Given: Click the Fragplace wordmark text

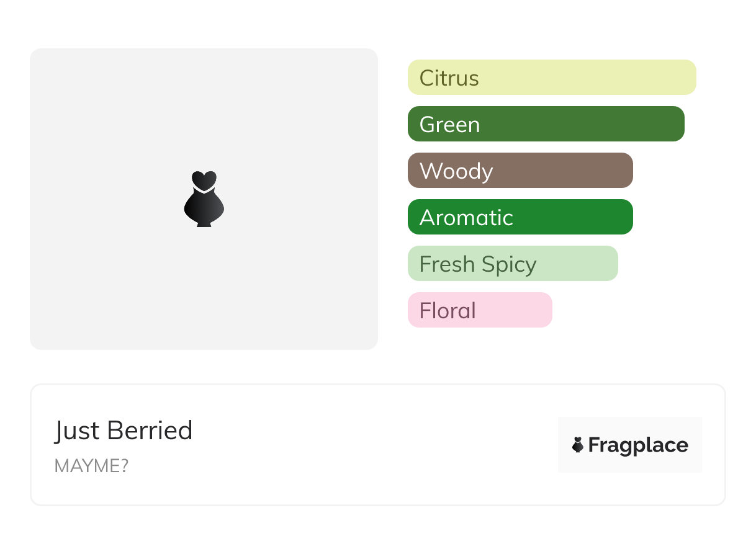Looking at the screenshot, I should pyautogui.click(x=638, y=445).
